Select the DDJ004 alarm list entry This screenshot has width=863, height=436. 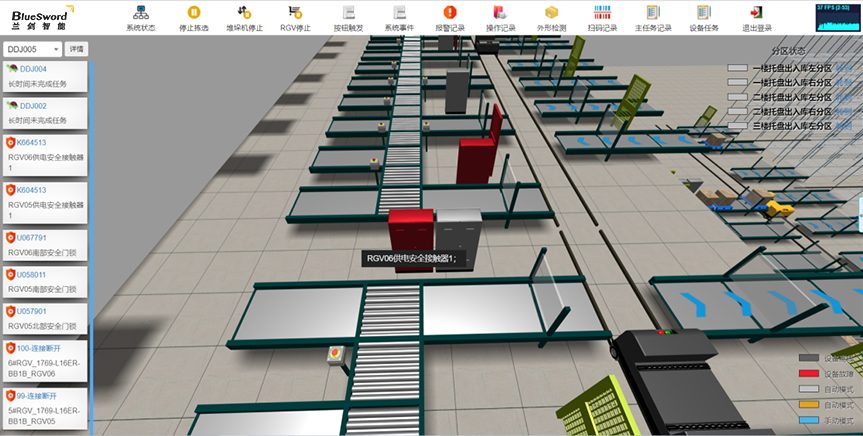(33, 69)
